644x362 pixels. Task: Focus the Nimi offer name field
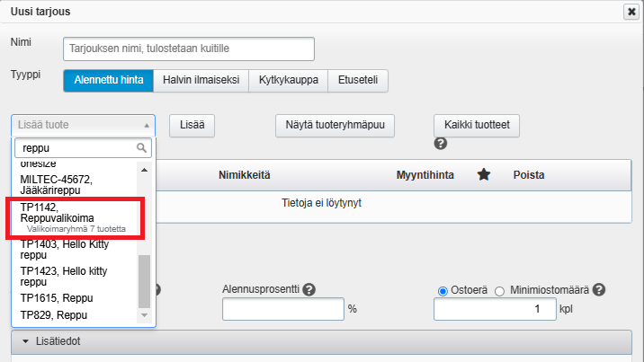189,48
